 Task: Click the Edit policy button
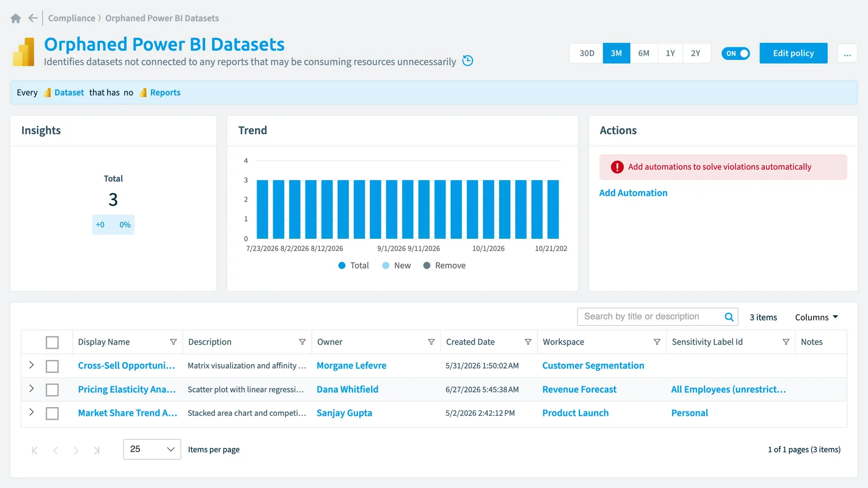[x=793, y=53]
